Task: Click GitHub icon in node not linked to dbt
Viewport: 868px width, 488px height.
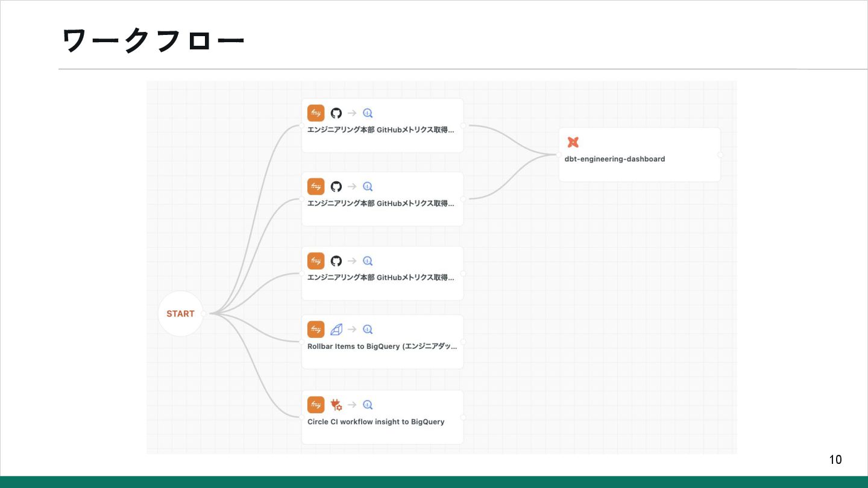Action: pyautogui.click(x=336, y=261)
